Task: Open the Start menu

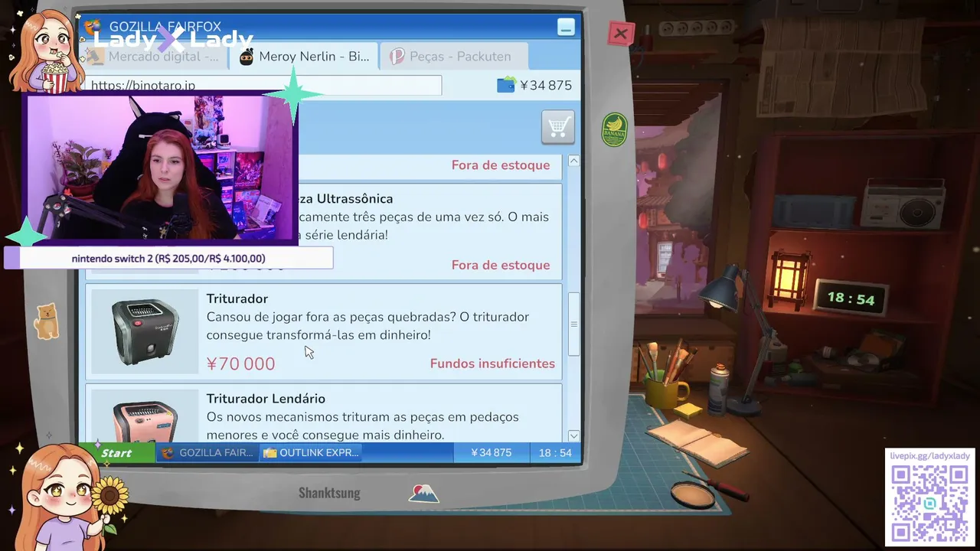Action: (x=116, y=453)
